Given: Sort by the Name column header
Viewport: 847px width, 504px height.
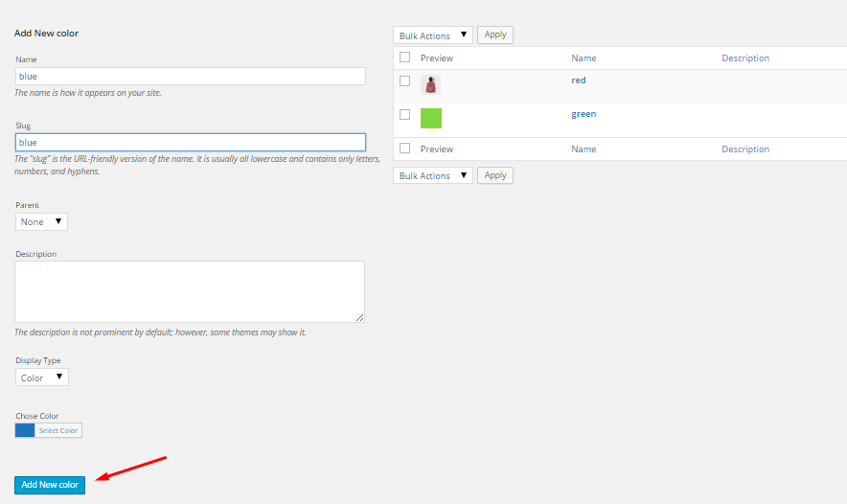Looking at the screenshot, I should coord(584,58).
